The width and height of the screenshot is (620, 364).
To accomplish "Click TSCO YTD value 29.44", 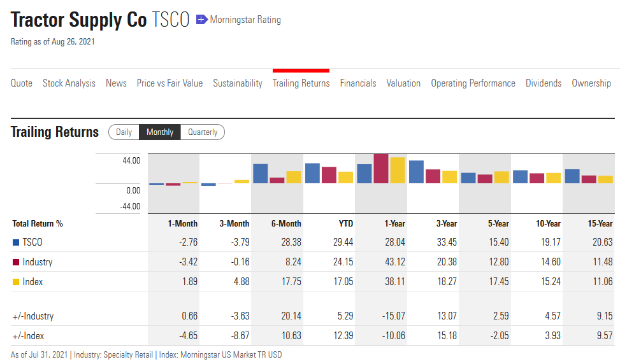I will (343, 242).
